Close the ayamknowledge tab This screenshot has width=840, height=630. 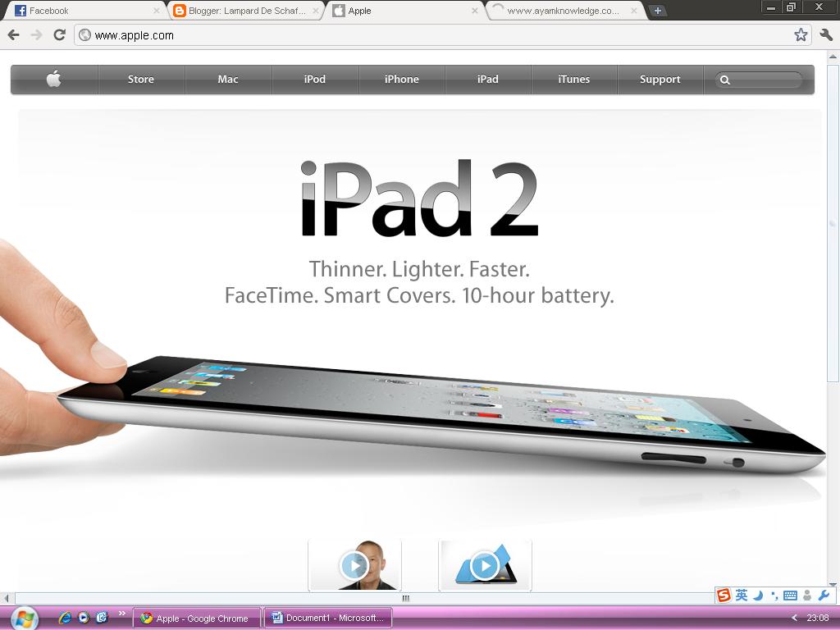click(x=634, y=11)
